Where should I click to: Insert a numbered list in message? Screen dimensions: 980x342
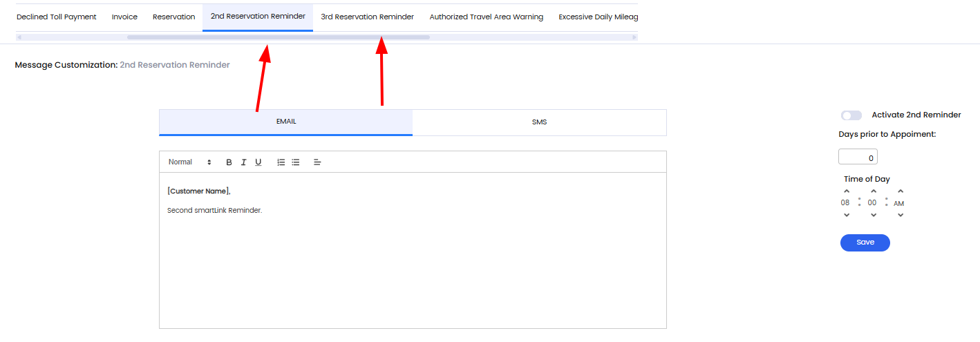coord(281,162)
